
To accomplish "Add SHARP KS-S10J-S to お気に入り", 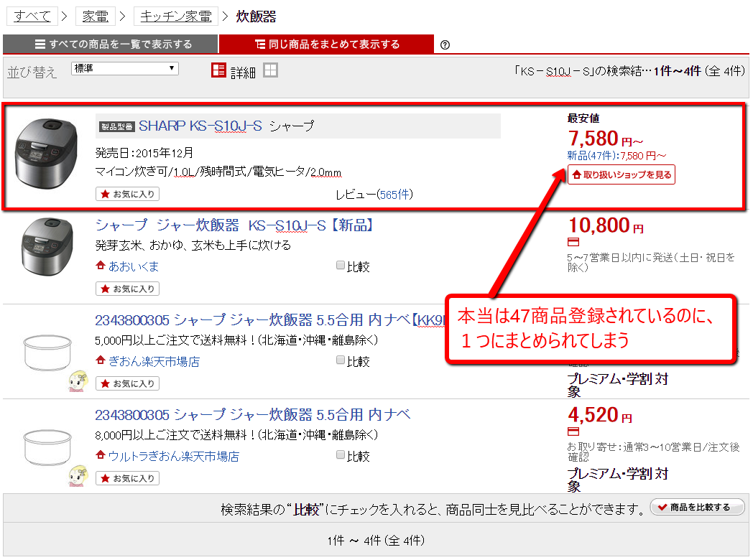I will [127, 194].
